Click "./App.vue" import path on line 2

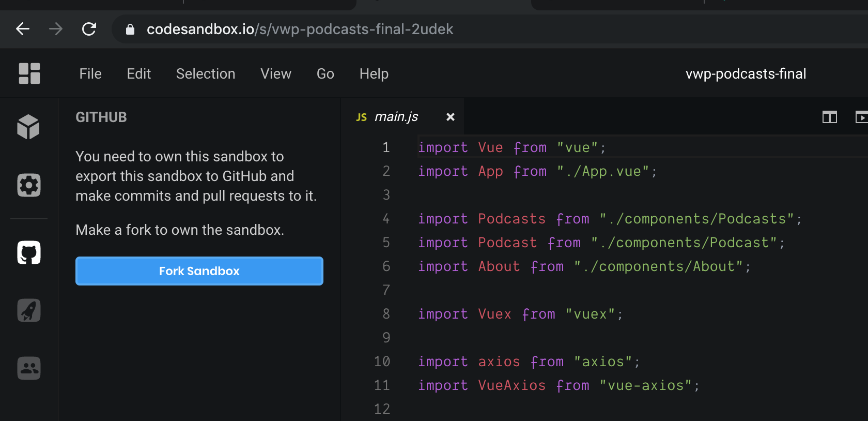click(603, 171)
